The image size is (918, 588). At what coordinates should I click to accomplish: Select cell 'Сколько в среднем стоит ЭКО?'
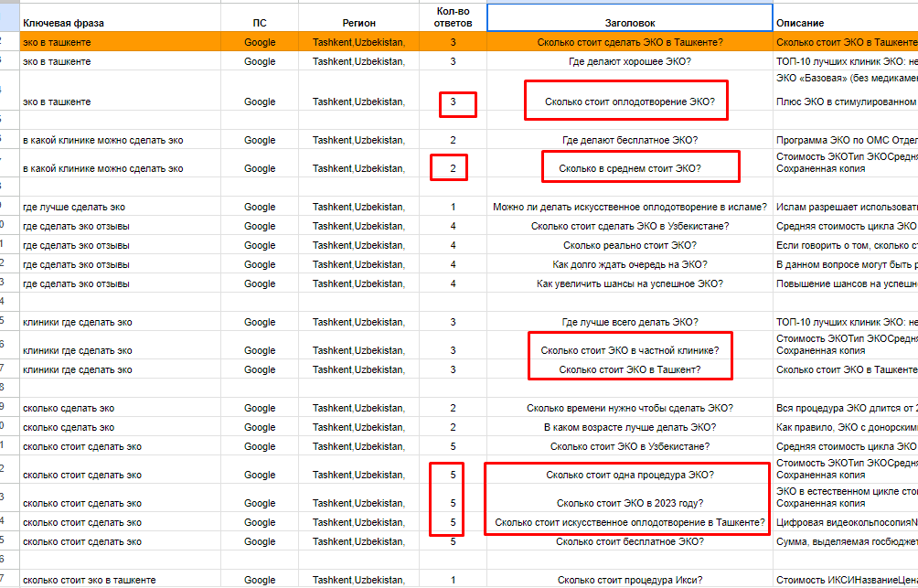click(x=630, y=163)
